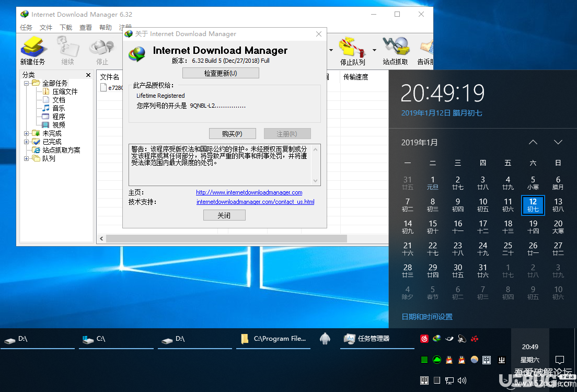577x392 pixels.
Task: Close the 分类 category panel
Action: click(88, 75)
